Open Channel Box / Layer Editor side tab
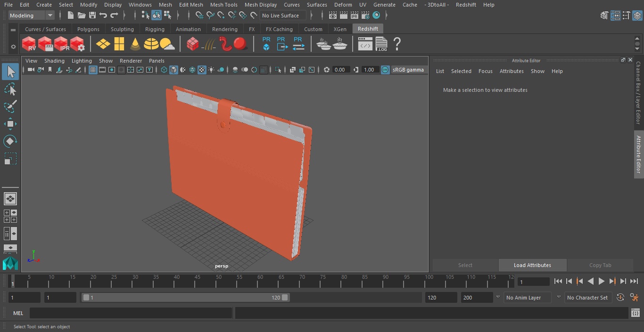Screen dimensions: 644x332 (x=639, y=93)
